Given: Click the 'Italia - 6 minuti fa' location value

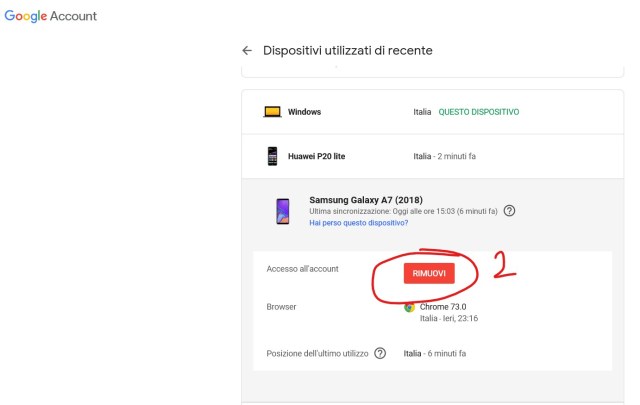Looking at the screenshot, I should tap(435, 353).
